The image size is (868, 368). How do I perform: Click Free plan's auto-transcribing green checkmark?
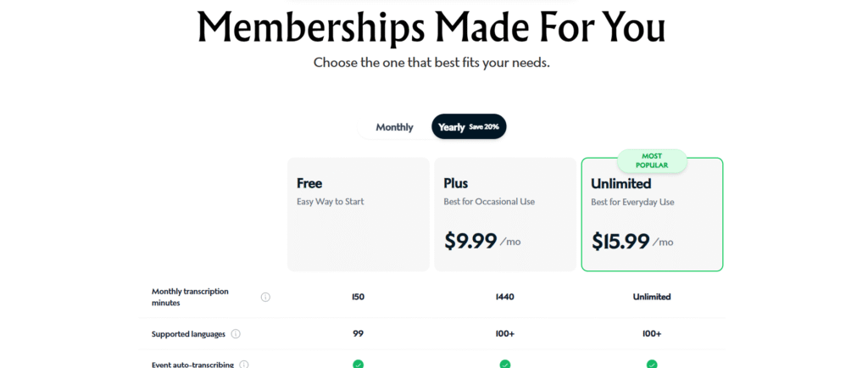pos(359,364)
